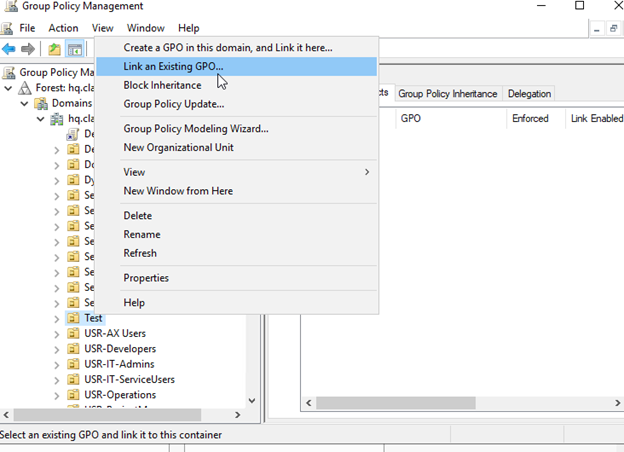
Task: Open the View submenu arrow in context menu
Action: tap(367, 172)
